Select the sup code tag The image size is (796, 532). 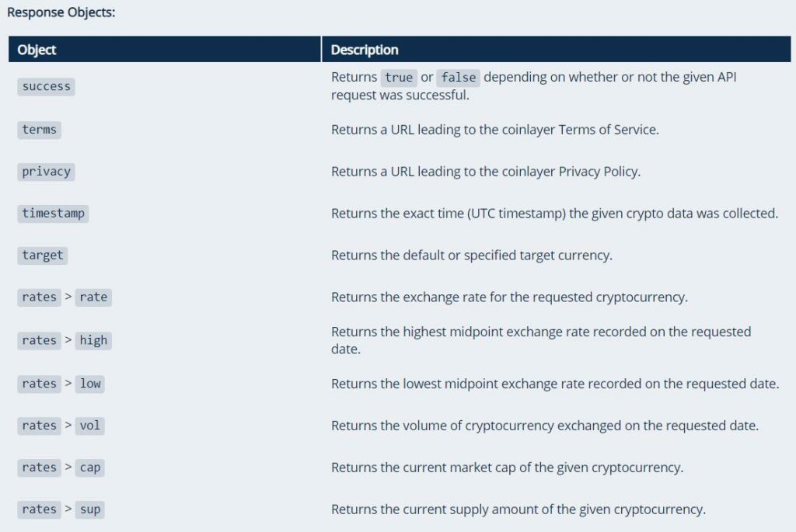(x=90, y=509)
